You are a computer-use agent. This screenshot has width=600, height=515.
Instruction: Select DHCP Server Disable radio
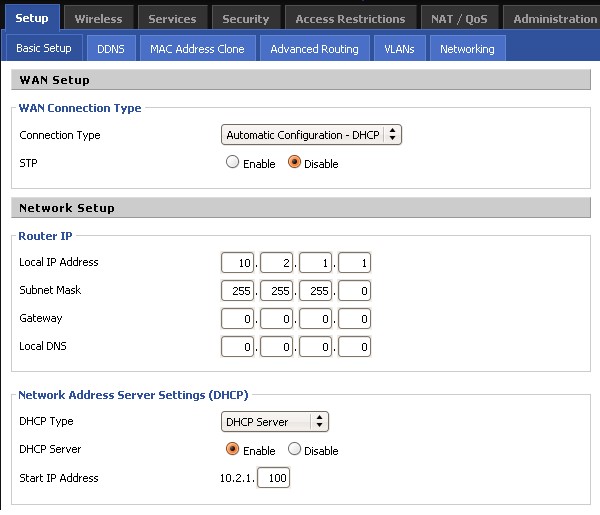[x=294, y=449]
